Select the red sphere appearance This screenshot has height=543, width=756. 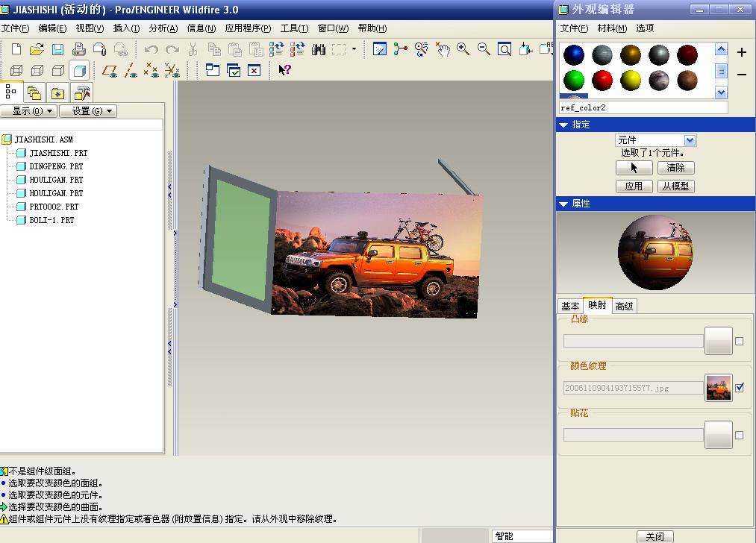point(602,80)
